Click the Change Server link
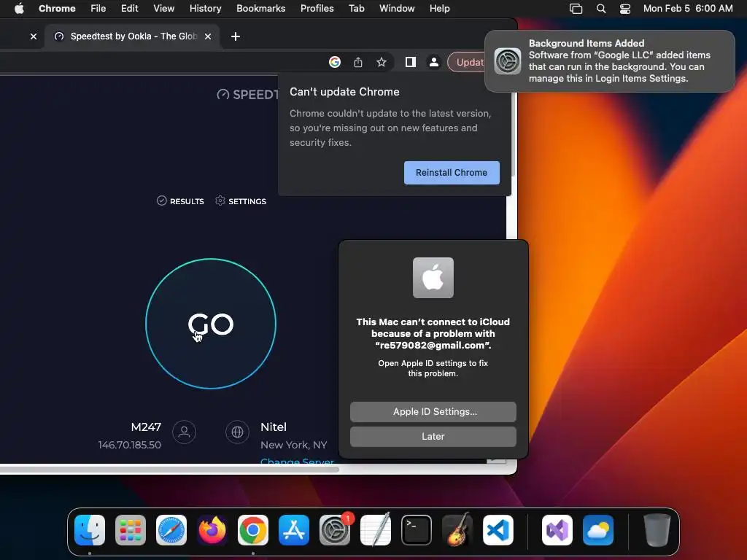Image resolution: width=747 pixels, height=560 pixels. click(298, 462)
